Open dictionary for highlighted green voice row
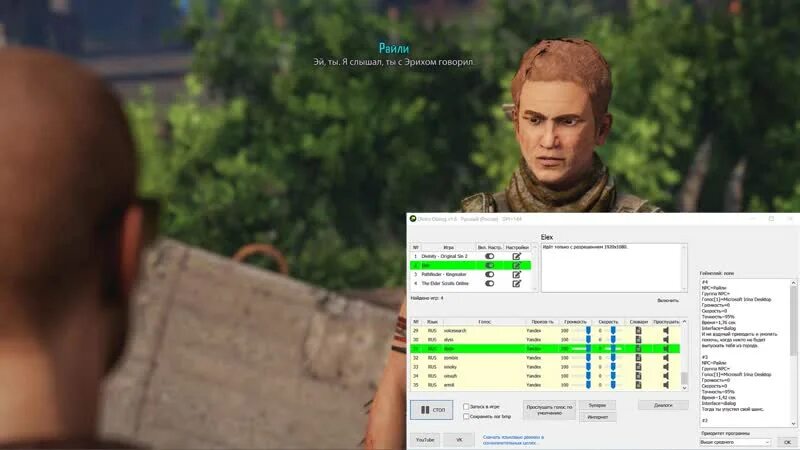The image size is (800, 450). click(638, 348)
